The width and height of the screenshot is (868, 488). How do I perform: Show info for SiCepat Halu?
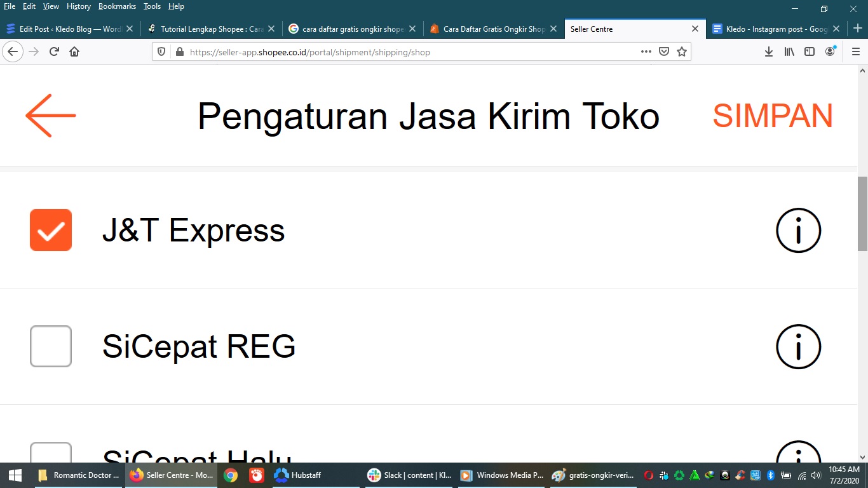799,452
